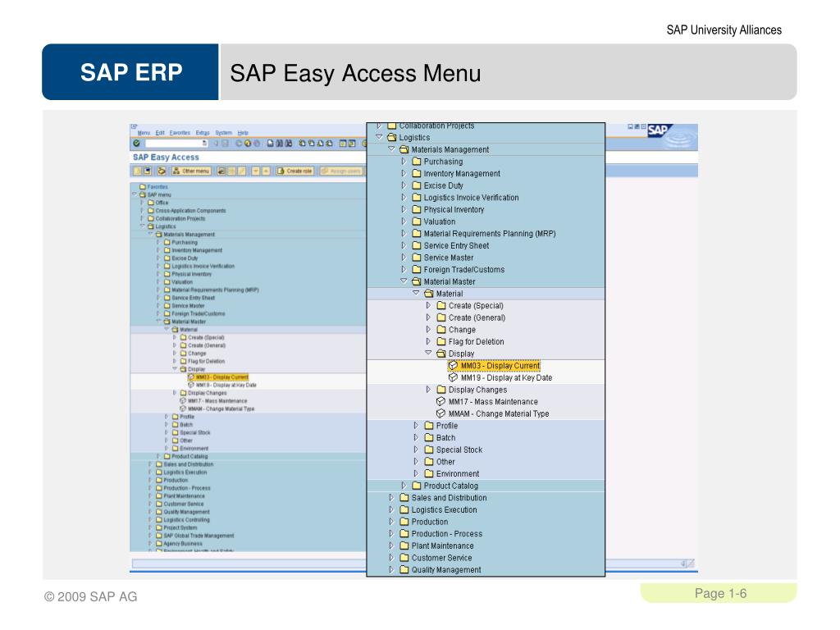Click the Next Page icon
840x630 pixels.
tap(320, 143)
